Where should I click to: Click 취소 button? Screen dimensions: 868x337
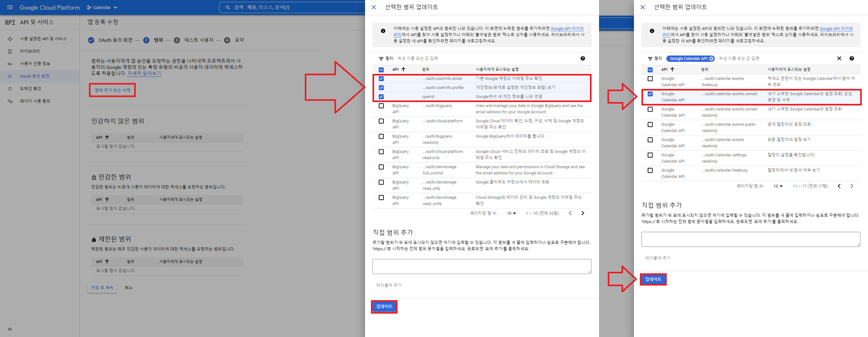tap(128, 288)
